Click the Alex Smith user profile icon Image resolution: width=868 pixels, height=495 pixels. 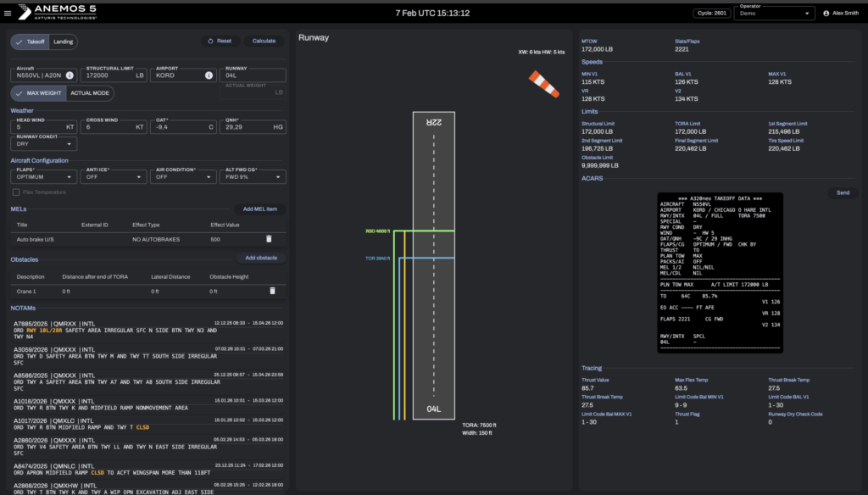tap(826, 14)
